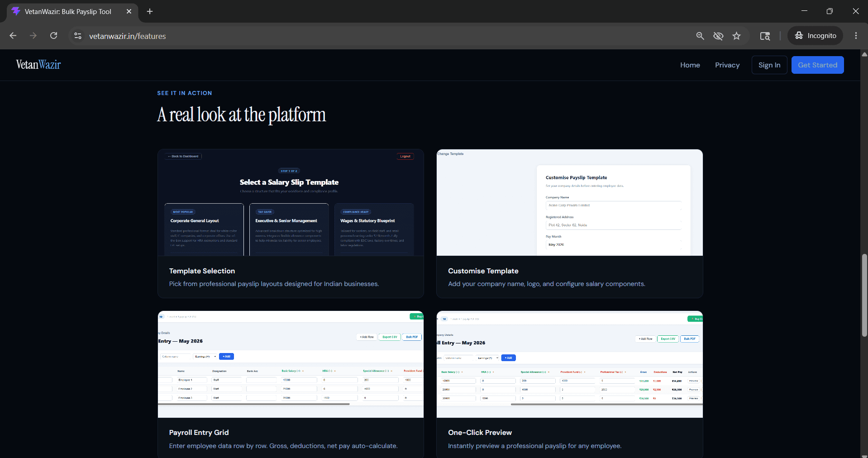Restore down the browser window
Image resolution: width=868 pixels, height=458 pixels.
(830, 11)
